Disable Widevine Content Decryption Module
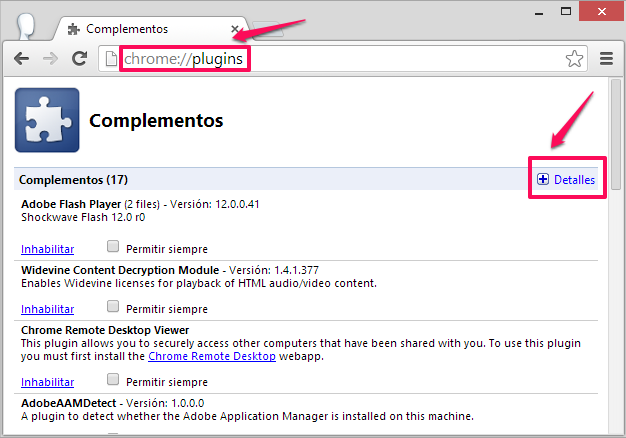626x438 pixels. coord(48,309)
